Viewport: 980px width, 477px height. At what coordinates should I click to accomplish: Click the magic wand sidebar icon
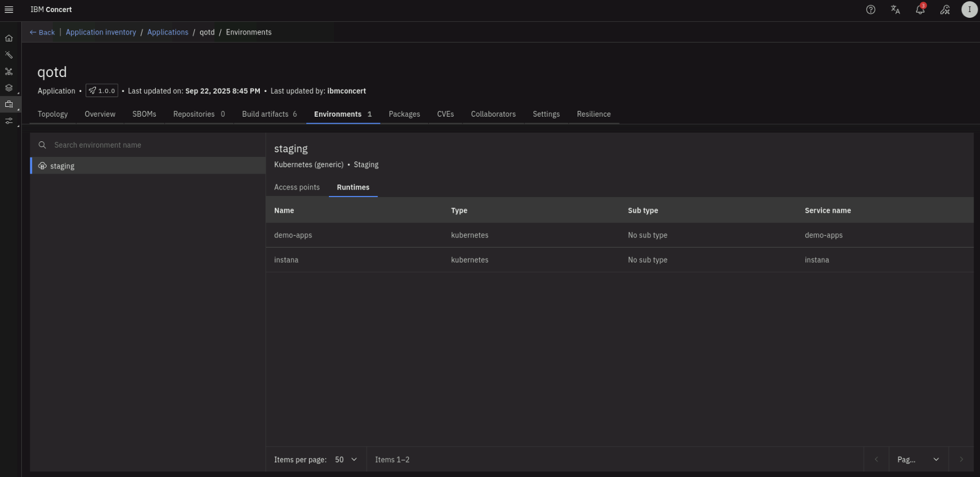(9, 55)
